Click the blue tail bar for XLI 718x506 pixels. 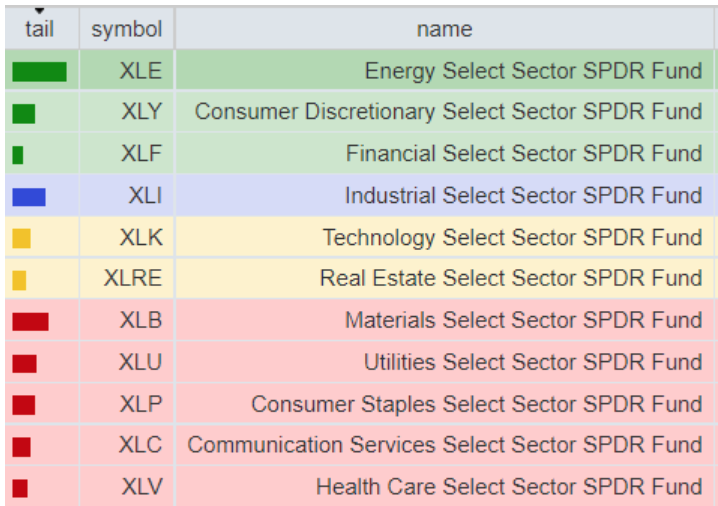point(29,197)
